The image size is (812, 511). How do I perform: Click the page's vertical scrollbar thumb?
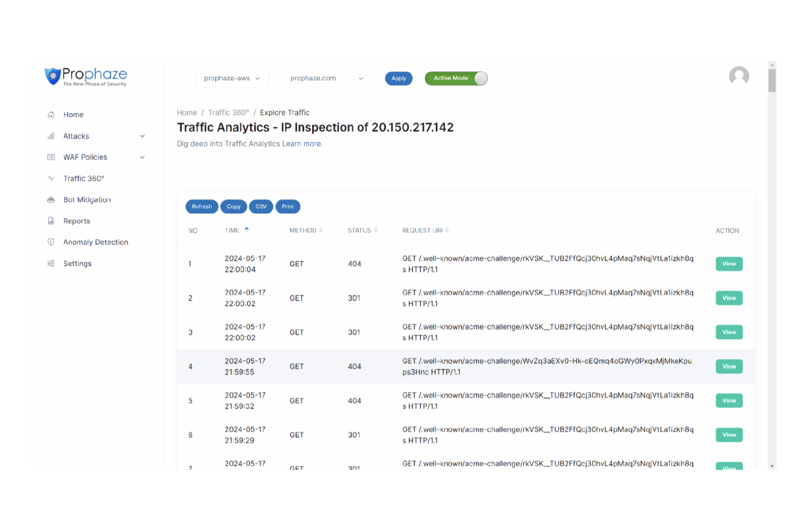coord(772,80)
